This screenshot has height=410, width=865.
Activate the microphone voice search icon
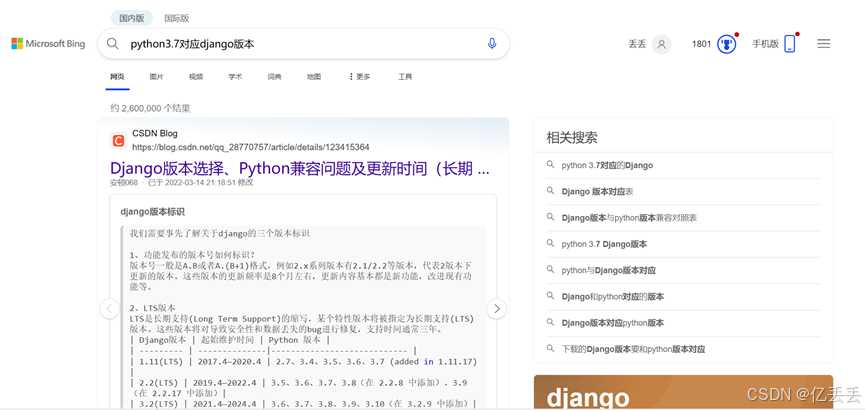[x=492, y=44]
